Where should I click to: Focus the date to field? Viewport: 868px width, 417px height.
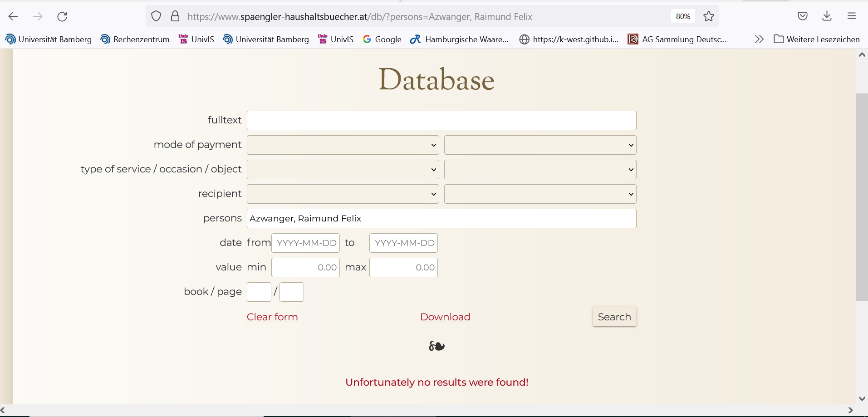point(403,243)
